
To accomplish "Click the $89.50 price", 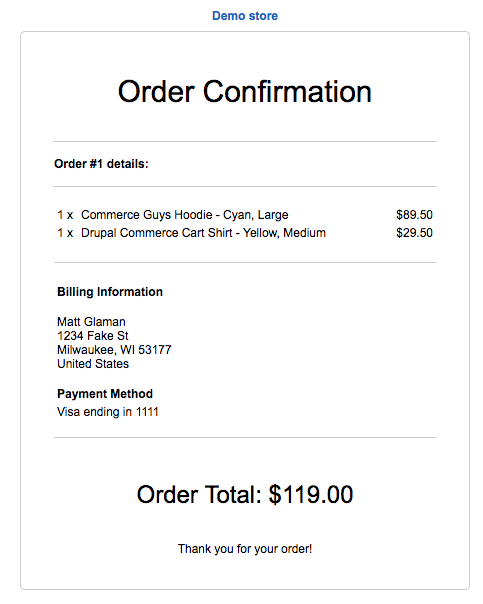I will coord(414,215).
